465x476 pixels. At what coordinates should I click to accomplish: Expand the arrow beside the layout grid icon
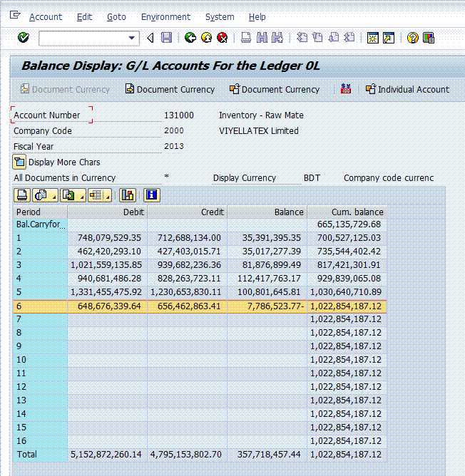point(108,197)
